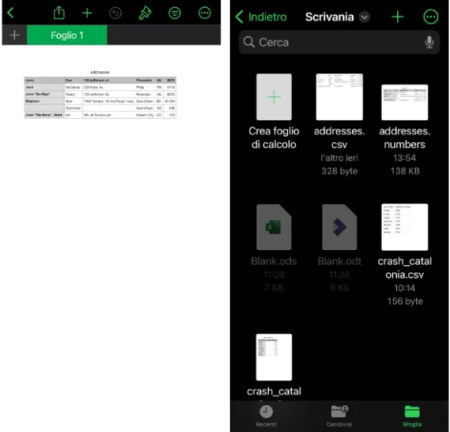The width and height of the screenshot is (450, 432).
Task: Tap the addresses.numbers file name label
Action: click(x=405, y=138)
